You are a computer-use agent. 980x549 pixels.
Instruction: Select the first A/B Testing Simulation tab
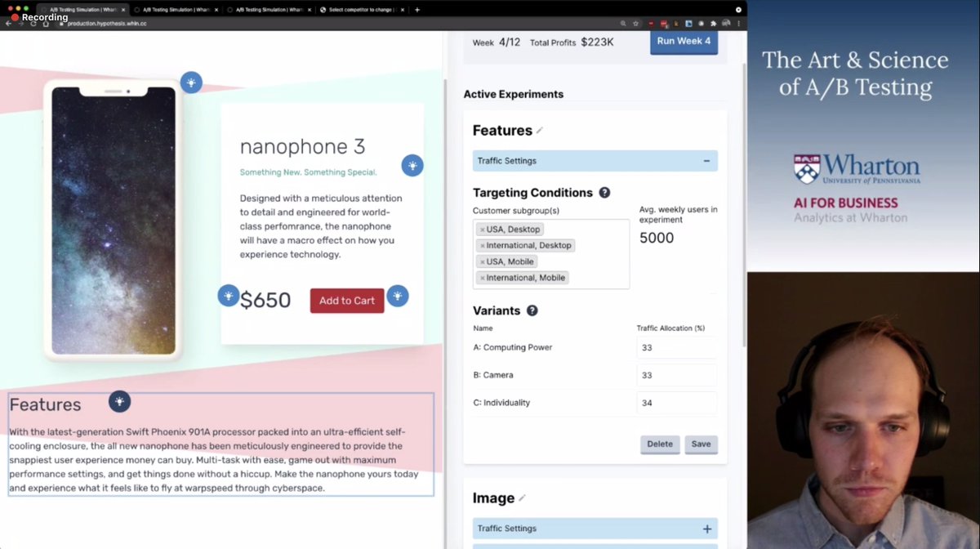83,10
